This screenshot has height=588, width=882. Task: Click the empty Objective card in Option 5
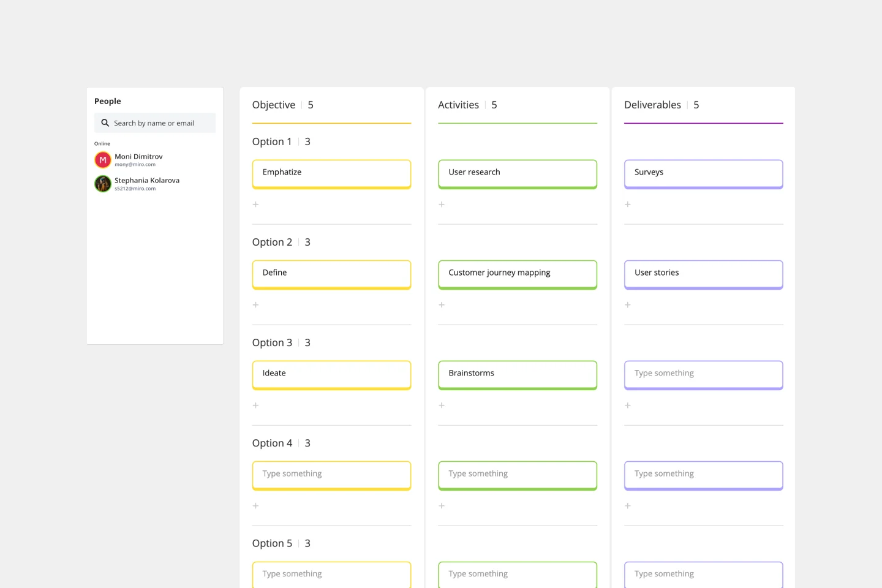click(x=331, y=575)
